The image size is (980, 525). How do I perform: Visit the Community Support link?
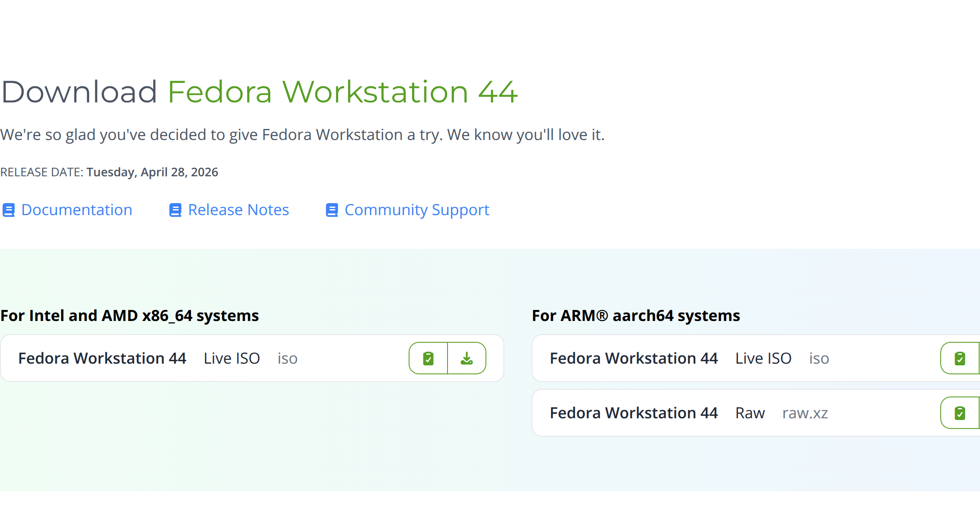(x=417, y=210)
